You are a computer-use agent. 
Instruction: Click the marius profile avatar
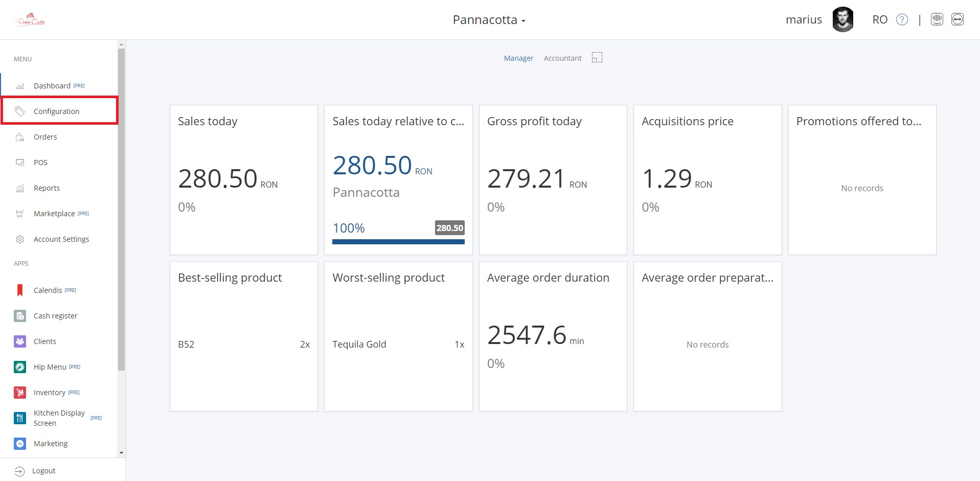(x=842, y=19)
